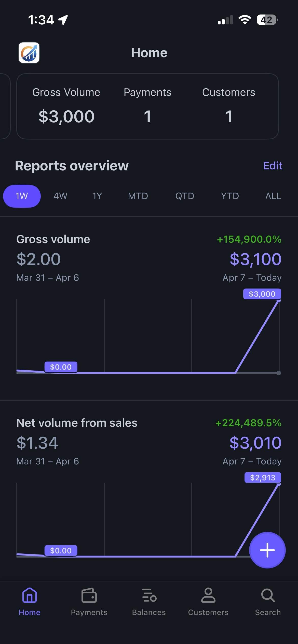The image size is (298, 644).
Task: Tap the battery indicator in status bar
Action: tap(267, 20)
